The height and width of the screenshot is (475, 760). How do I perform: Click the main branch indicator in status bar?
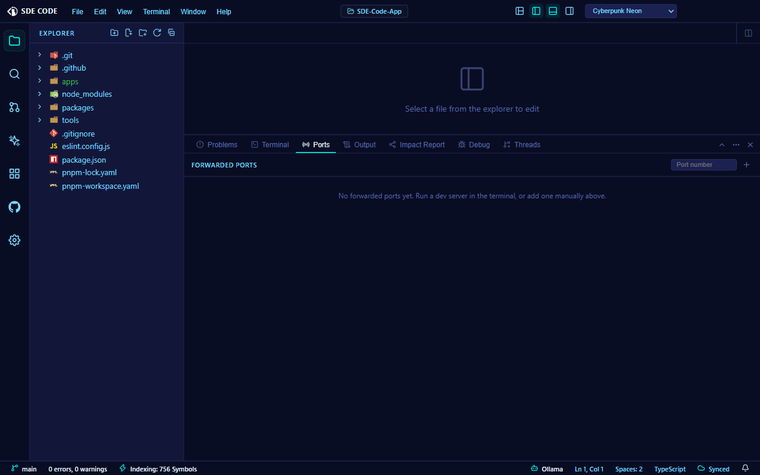tap(24, 469)
